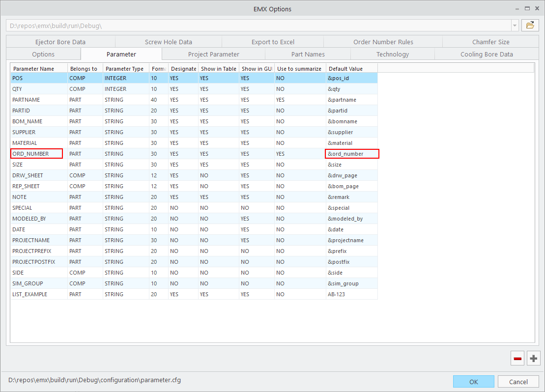The width and height of the screenshot is (545, 392).
Task: Open the path history dropdown arrow
Action: [x=514, y=25]
